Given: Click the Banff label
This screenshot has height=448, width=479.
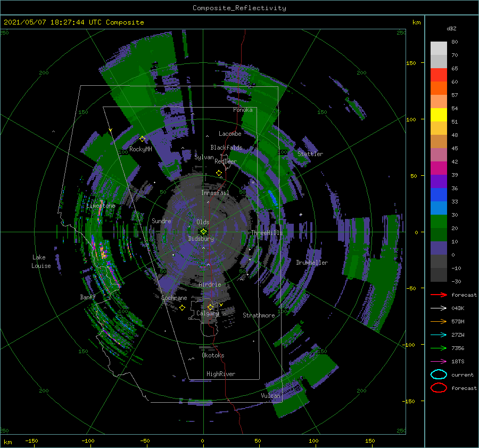Looking at the screenshot, I should 88,297.
